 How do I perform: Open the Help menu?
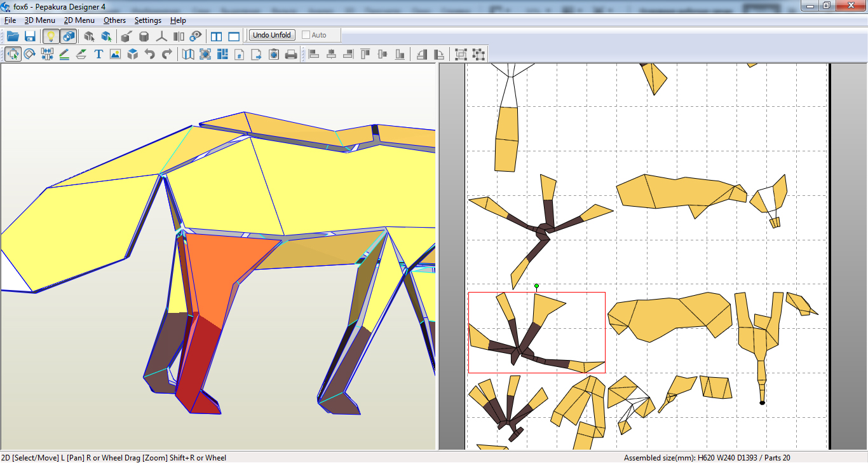click(x=178, y=20)
